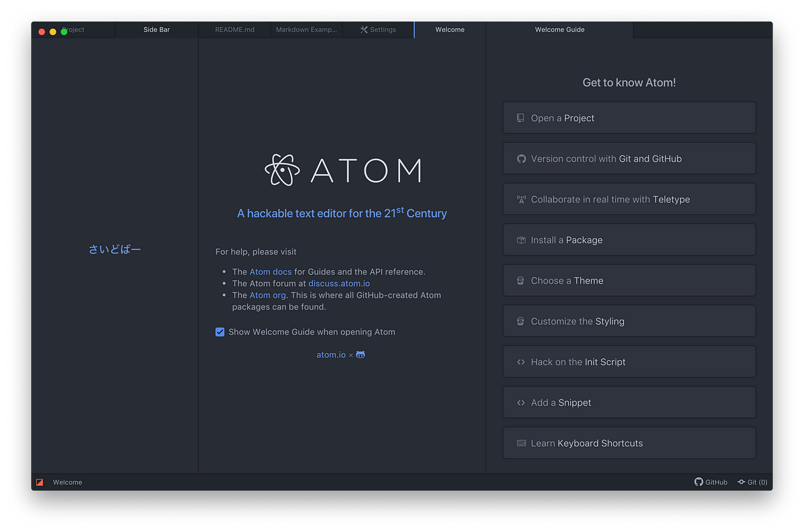This screenshot has width=804, height=532.
Task: Click the orange Welcome icon in status bar
Action: (39, 482)
